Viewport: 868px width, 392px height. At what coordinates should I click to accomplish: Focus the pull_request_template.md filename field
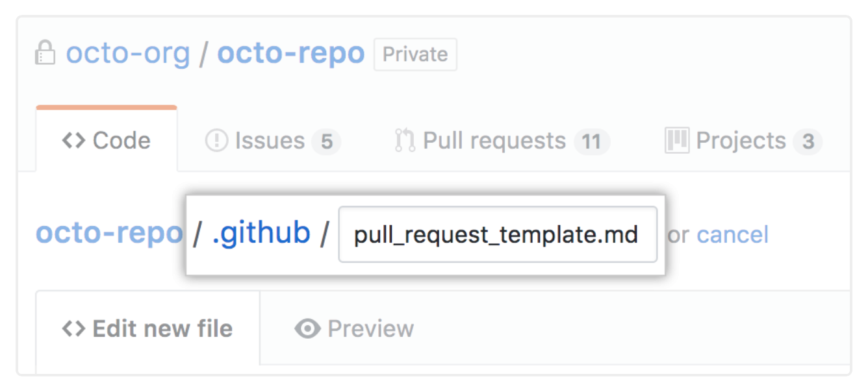click(x=498, y=234)
